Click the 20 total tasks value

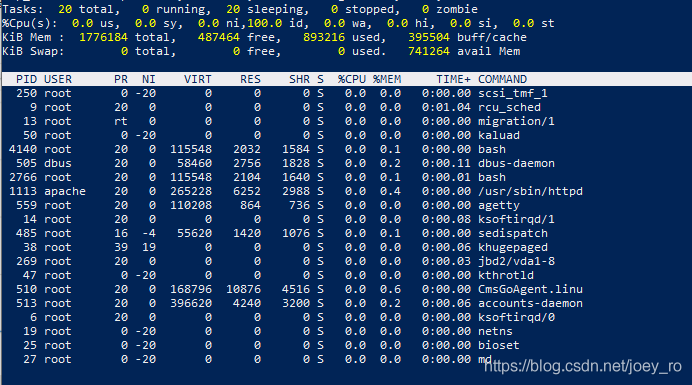point(65,9)
